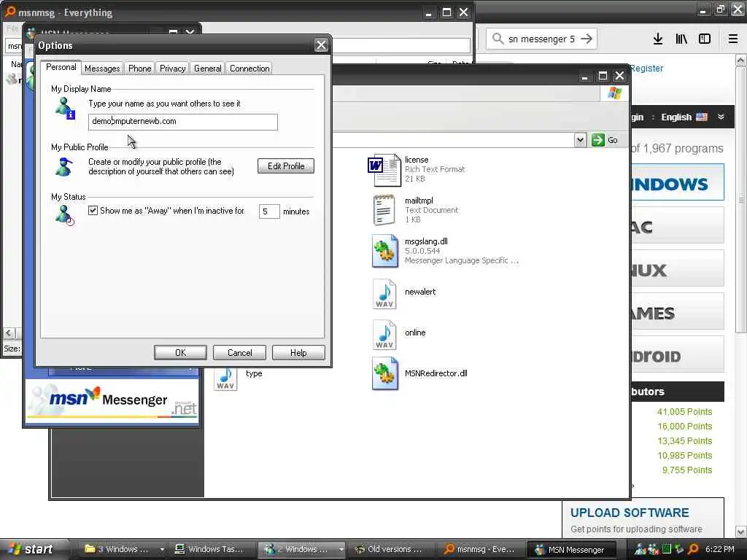
Task: Click the Register link on webpage
Action: (646, 68)
